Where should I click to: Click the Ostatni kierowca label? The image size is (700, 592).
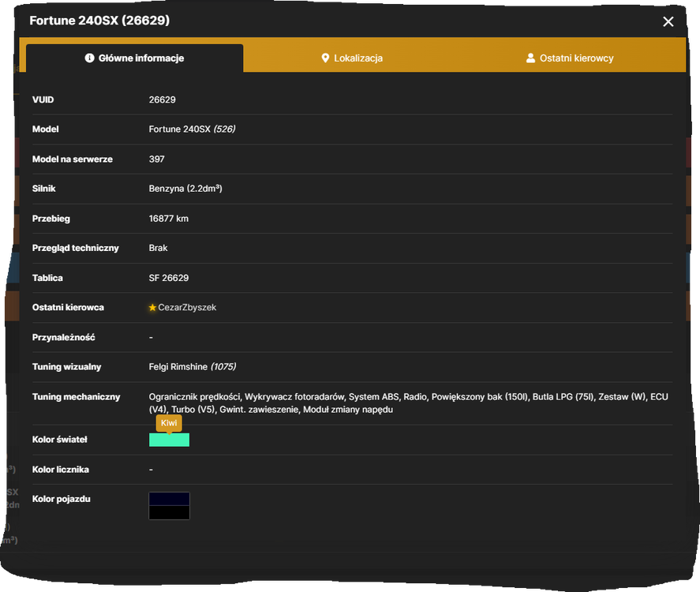[x=68, y=307]
